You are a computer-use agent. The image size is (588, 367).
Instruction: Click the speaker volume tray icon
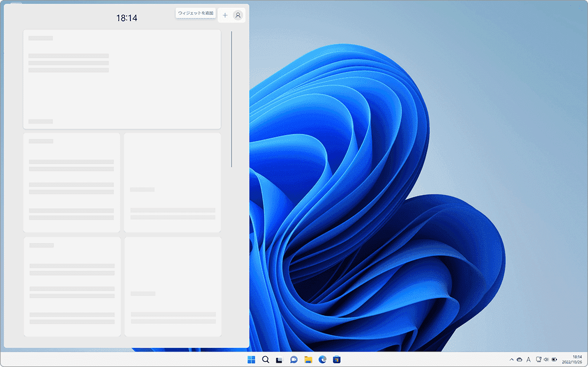[546, 360]
